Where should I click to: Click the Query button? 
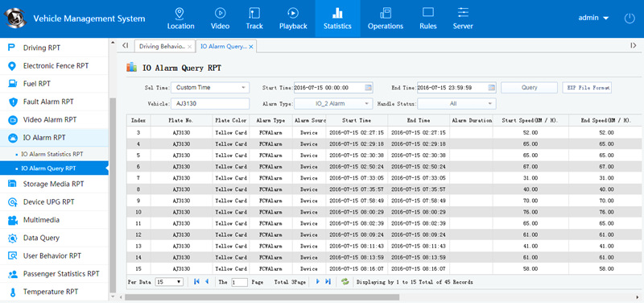529,88
